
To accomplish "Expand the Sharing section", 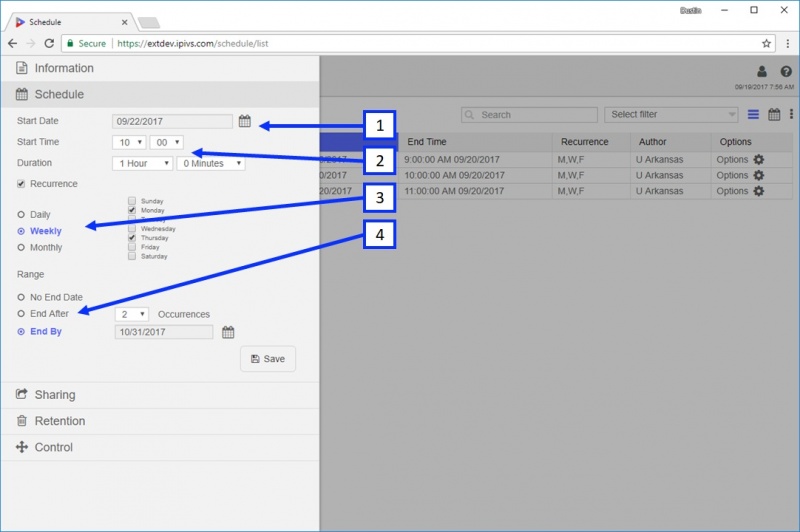I will 160,395.
